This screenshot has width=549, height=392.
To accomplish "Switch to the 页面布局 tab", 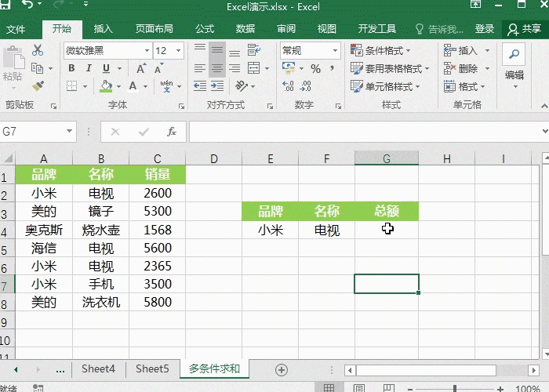I will [x=155, y=29].
